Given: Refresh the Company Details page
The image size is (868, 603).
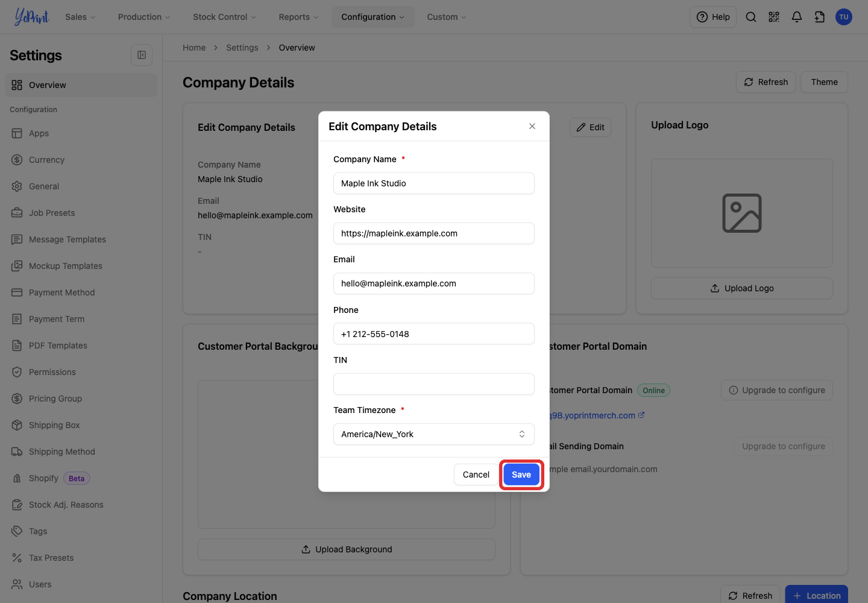Looking at the screenshot, I should click(766, 82).
